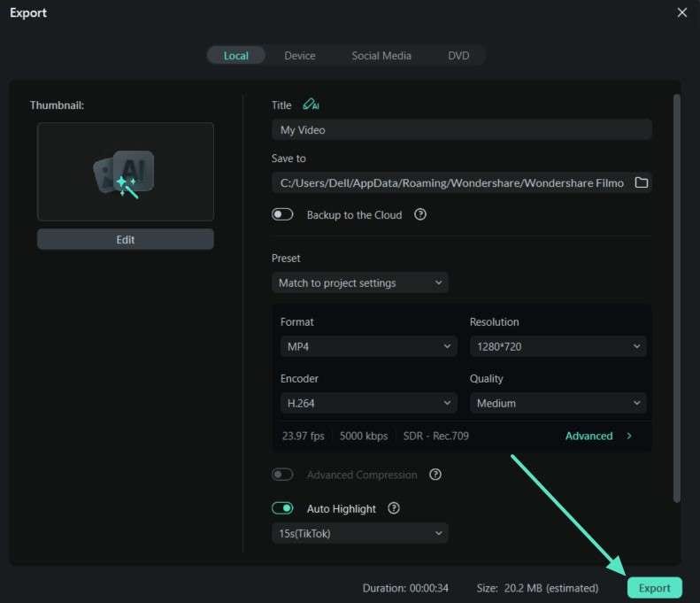Click the Edit thumbnail button

click(126, 239)
